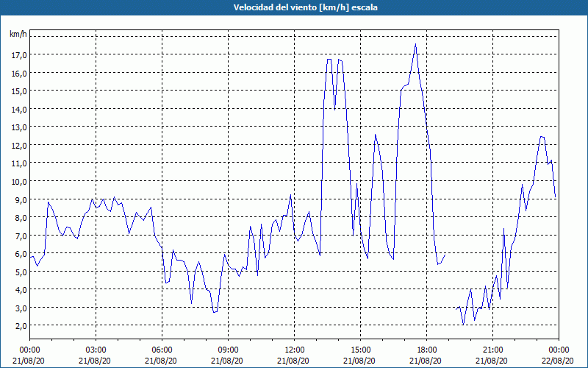Select the 13,0 y-axis label
This screenshot has width=588, height=368.
click(x=19, y=127)
